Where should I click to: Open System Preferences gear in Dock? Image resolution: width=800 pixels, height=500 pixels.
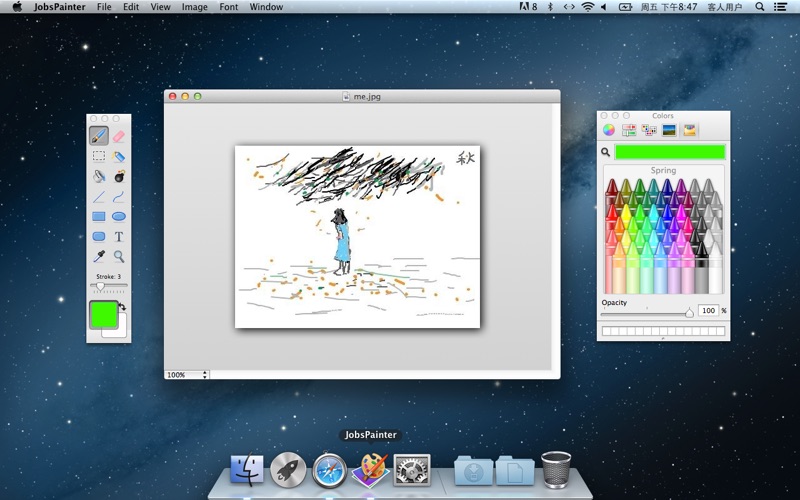point(412,470)
